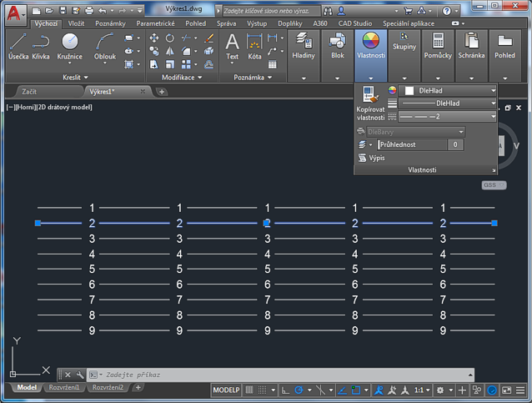Viewport: 532px width, 403px height.
Task: Open the Vlastnosti panel dialog launcher arrow
Action: (494, 170)
